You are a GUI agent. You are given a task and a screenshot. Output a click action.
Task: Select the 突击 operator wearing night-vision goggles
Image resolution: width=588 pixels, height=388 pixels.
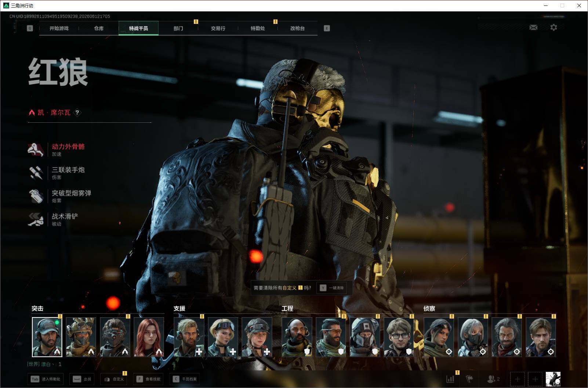(x=115, y=337)
